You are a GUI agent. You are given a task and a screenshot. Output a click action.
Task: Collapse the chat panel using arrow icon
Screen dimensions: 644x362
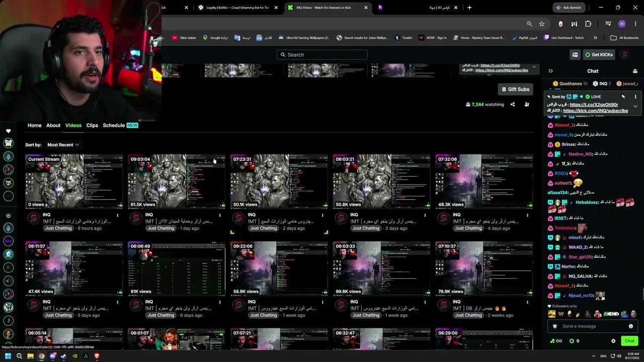click(550, 71)
